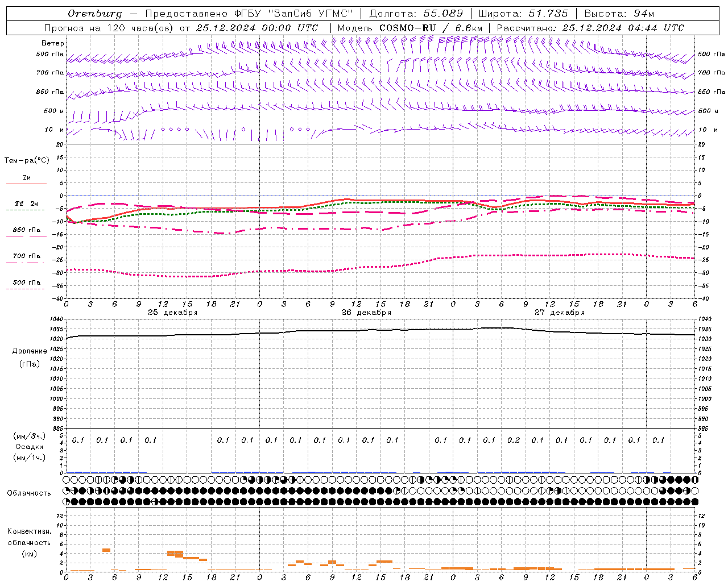Click the solid line sample under '2м' legend
Image resolution: width=728 pixels, height=582 pixels.
pyautogui.click(x=26, y=184)
